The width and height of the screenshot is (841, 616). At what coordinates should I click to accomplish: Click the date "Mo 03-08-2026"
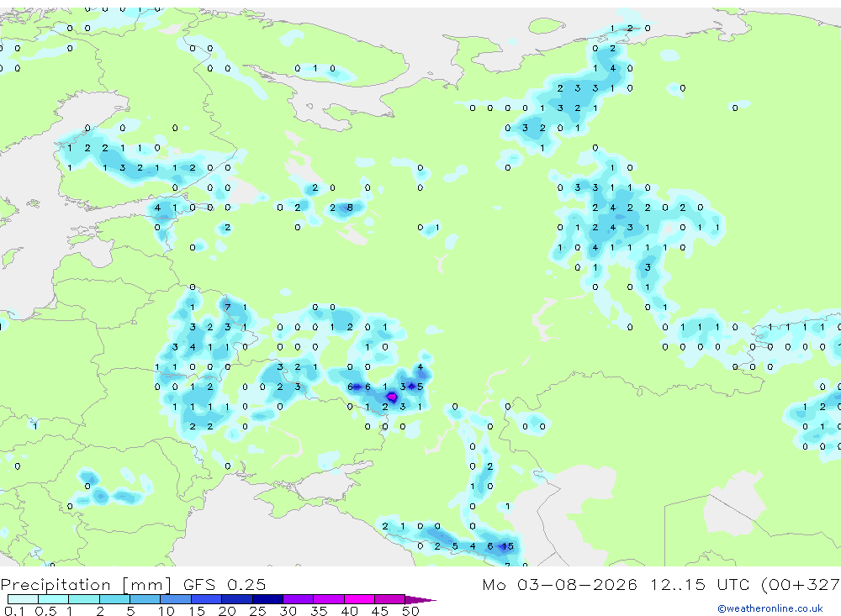(559, 584)
